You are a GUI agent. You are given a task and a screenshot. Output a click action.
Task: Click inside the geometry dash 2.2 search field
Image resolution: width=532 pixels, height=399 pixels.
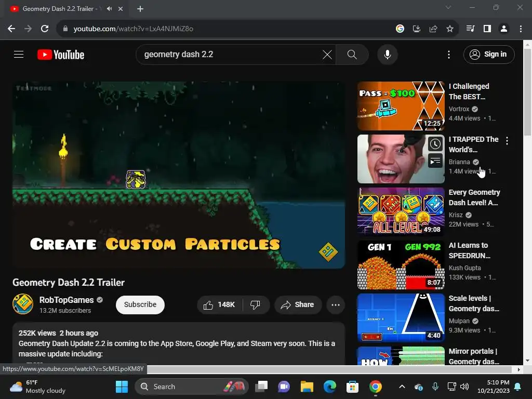click(x=231, y=54)
